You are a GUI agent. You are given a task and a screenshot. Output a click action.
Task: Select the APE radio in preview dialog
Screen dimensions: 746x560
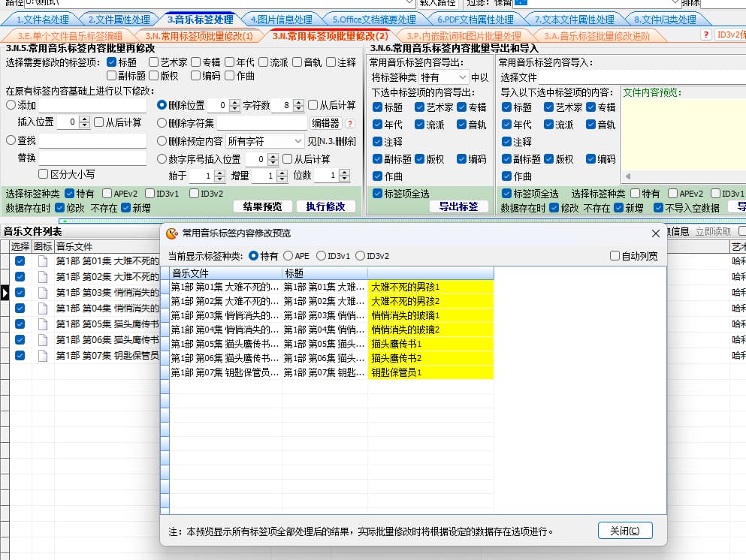pyautogui.click(x=288, y=256)
